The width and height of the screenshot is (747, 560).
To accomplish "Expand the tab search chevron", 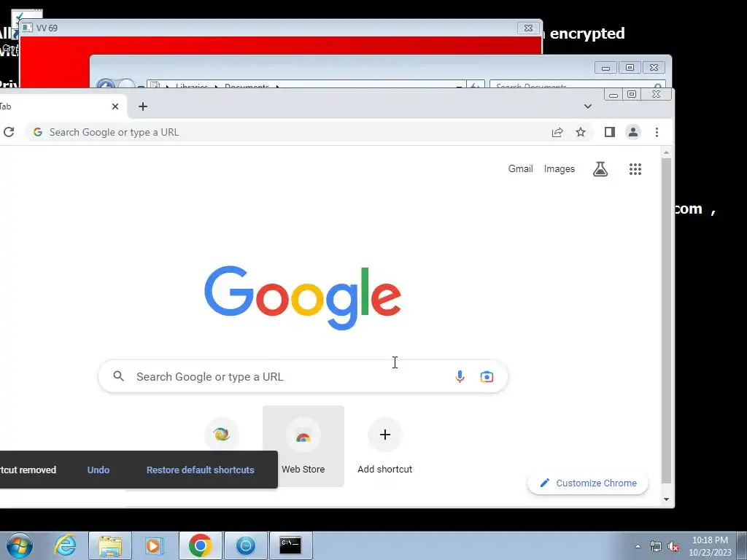I will [588, 106].
